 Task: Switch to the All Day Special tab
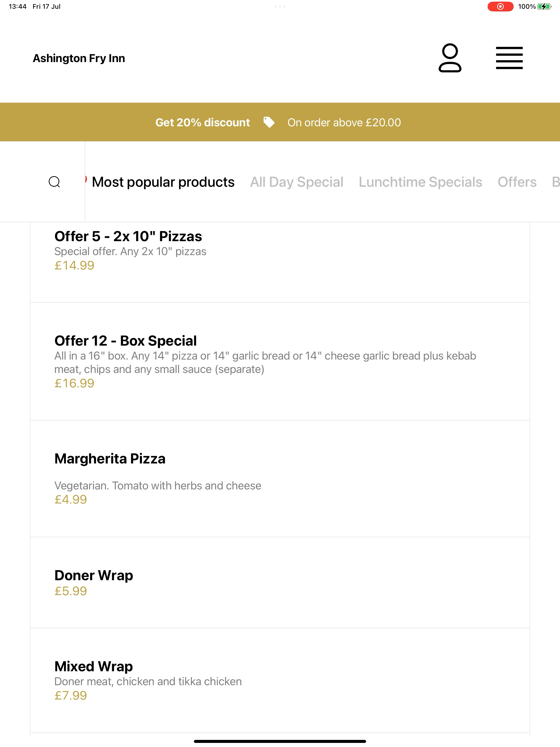(x=297, y=182)
